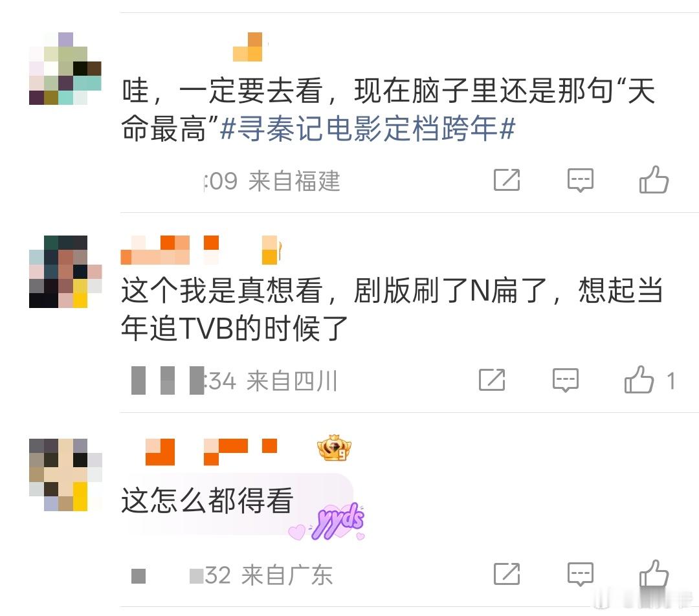Open the first commenter's avatar
The width and height of the screenshot is (699, 616).
click(x=65, y=68)
